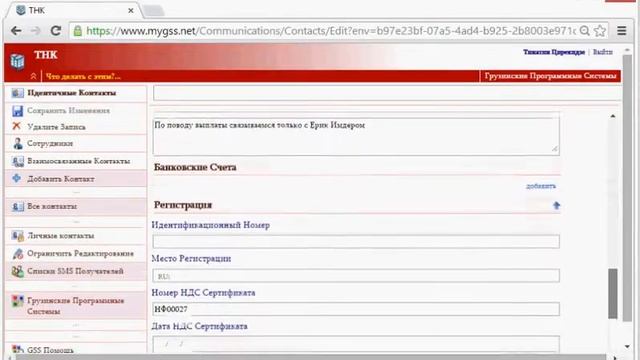Click the Добавить Контакт plus icon
This screenshot has width=640, height=360.
coord(17,178)
